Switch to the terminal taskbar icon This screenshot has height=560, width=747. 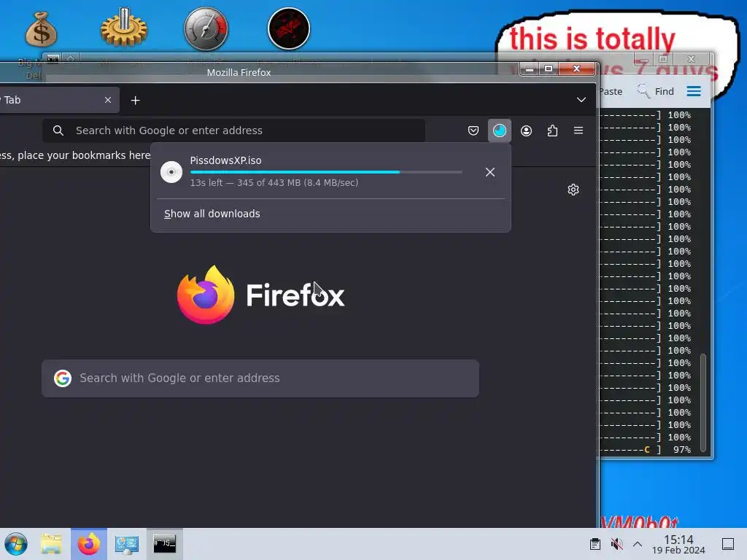coord(164,544)
